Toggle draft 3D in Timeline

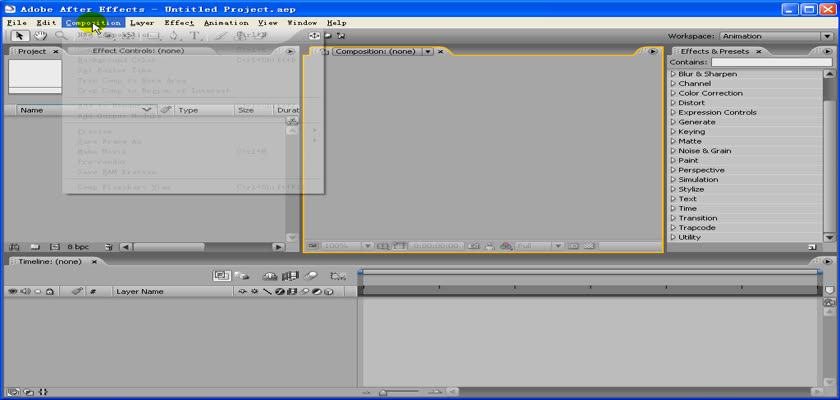click(x=243, y=276)
